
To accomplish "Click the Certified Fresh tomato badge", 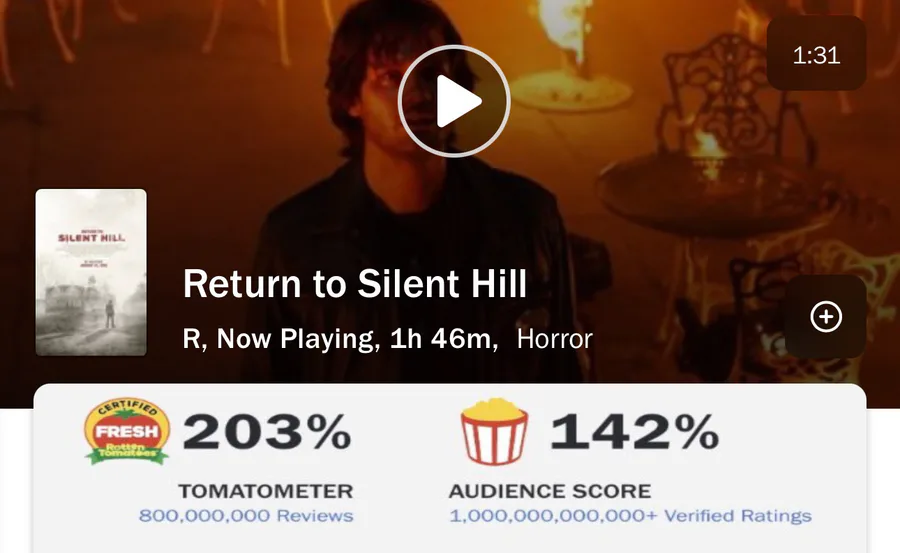I will click(x=126, y=433).
